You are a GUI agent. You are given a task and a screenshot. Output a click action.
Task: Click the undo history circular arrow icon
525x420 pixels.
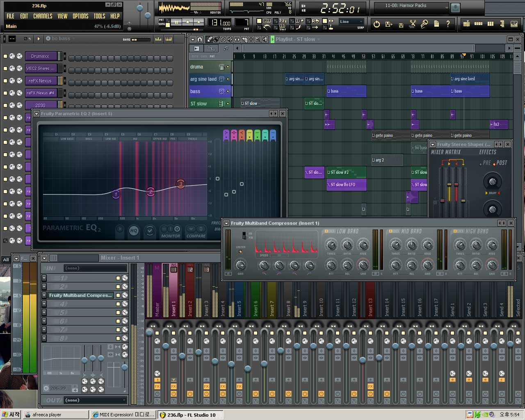(x=377, y=24)
